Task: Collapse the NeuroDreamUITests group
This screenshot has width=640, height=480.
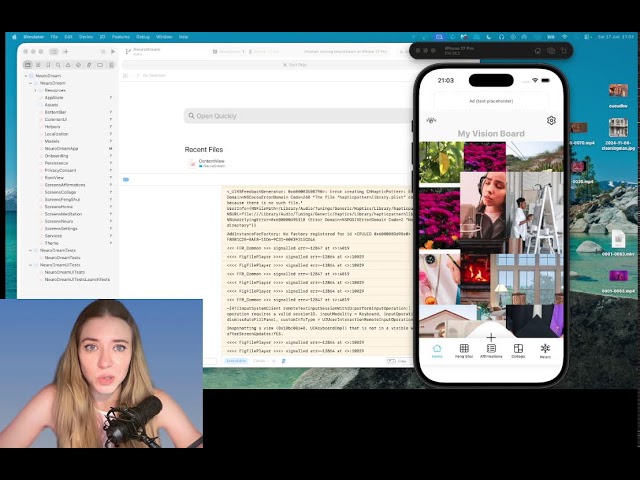Action: (31, 265)
